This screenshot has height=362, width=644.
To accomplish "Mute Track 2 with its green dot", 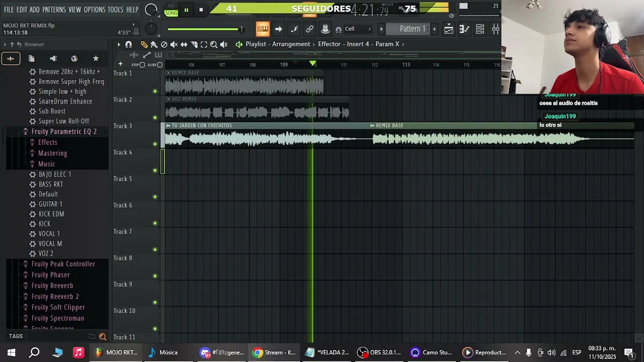I will 155,118.
